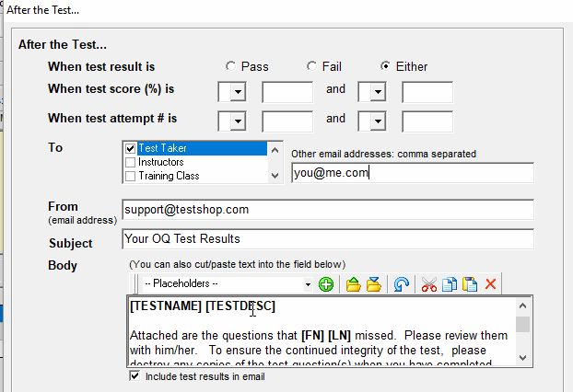The width and height of the screenshot is (573, 392).
Task: Toggle Include test results in email
Action: (135, 377)
